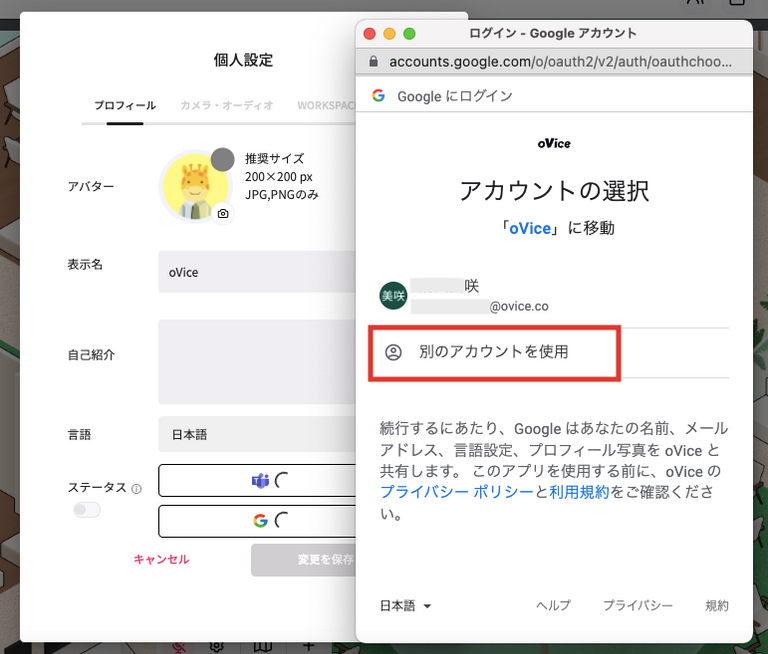Click the Google status link button in 個人設定
768x654 pixels.
tap(258, 521)
